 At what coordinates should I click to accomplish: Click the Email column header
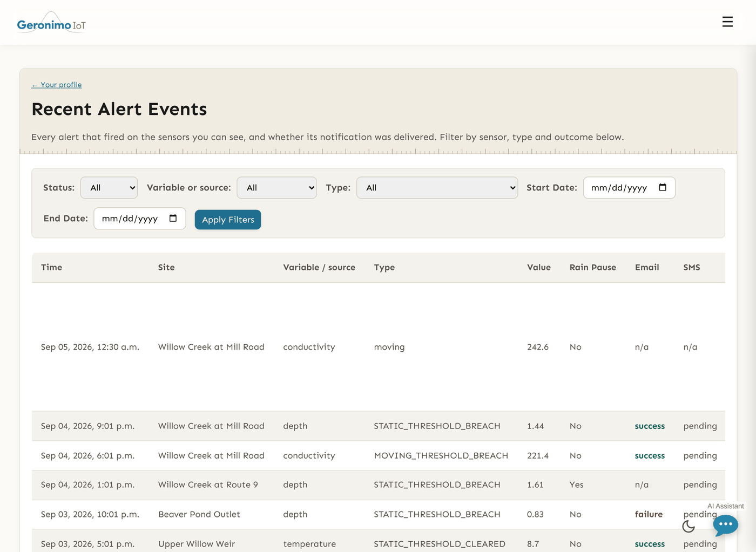(647, 267)
